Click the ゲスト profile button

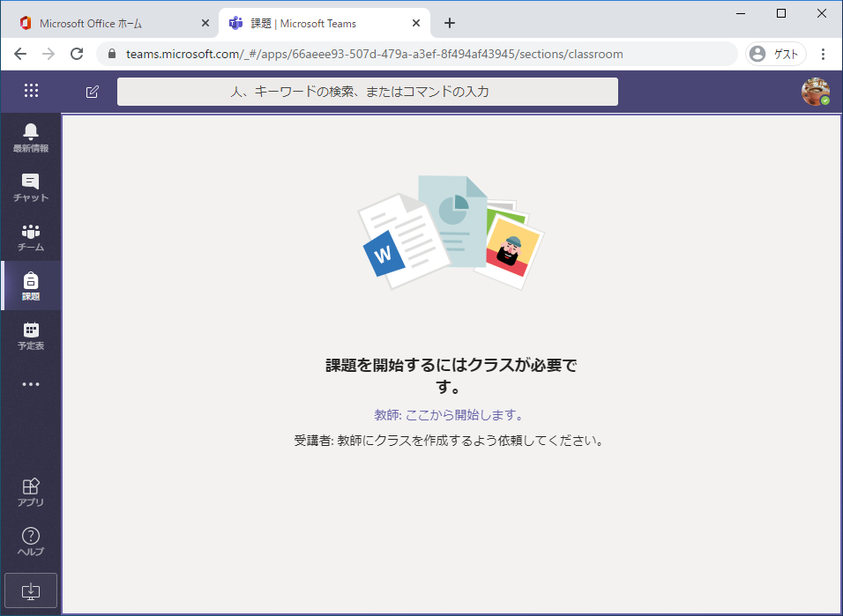(775, 54)
